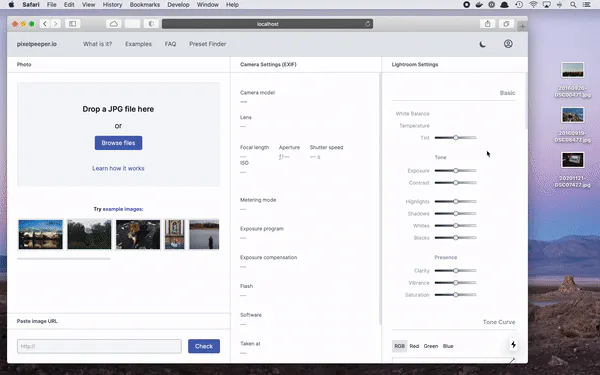Click the Vibrance slider
Image resolution: width=600 pixels, height=375 pixels.
[455, 282]
